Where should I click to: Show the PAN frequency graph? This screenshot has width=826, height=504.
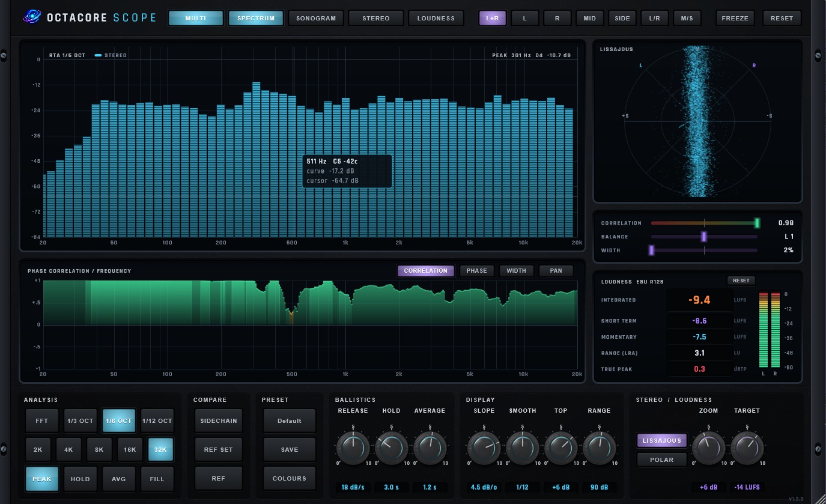556,271
